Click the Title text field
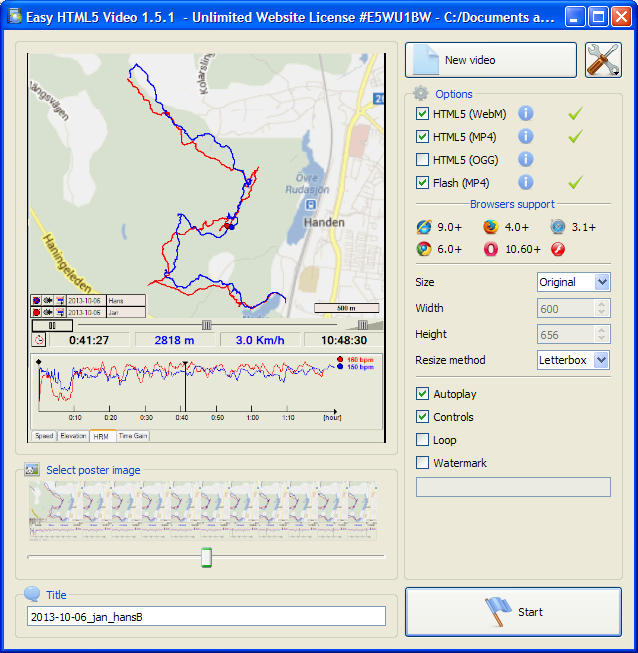The image size is (638, 653). [206, 616]
